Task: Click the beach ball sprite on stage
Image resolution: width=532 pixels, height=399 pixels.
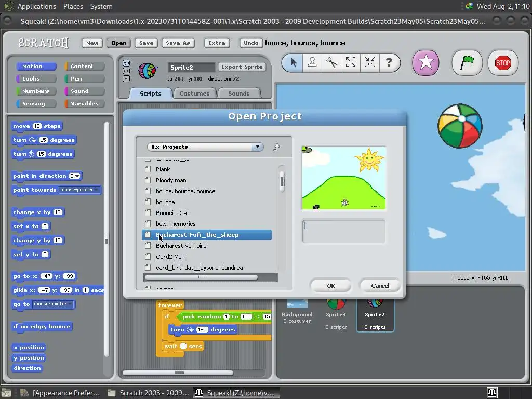Action: point(460,126)
